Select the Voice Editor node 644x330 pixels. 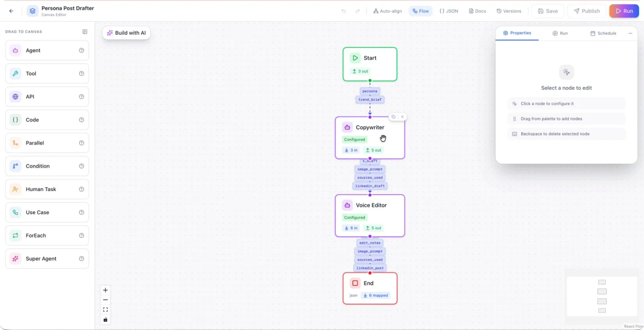(370, 216)
